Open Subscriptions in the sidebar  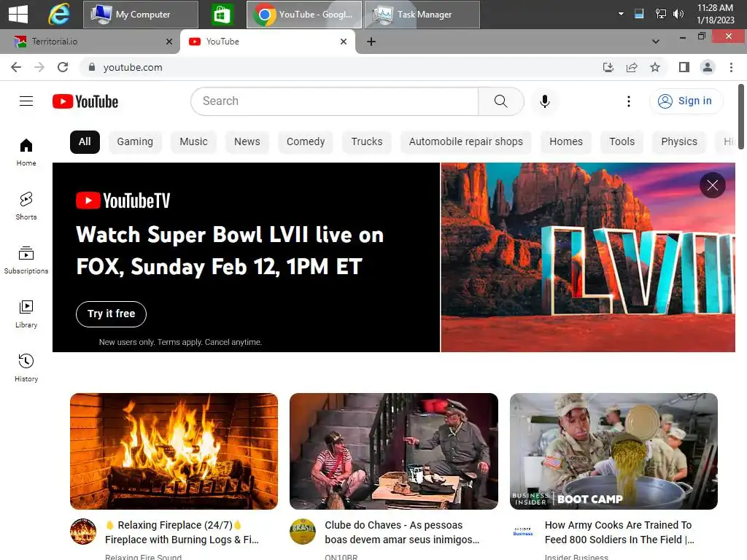26,260
